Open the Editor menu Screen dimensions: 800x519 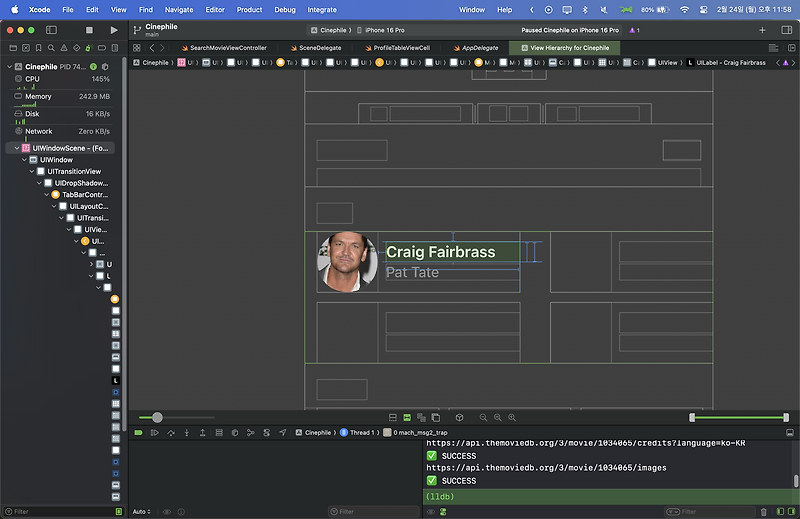215,10
